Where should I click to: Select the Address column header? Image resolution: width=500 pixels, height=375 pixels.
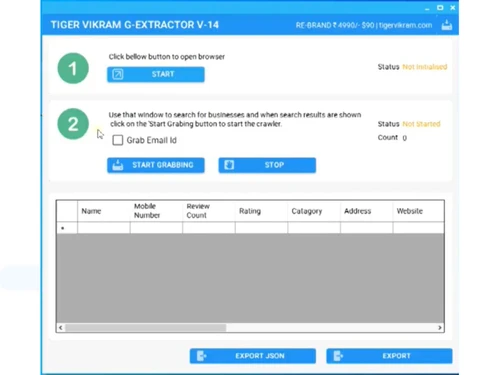pyautogui.click(x=366, y=211)
